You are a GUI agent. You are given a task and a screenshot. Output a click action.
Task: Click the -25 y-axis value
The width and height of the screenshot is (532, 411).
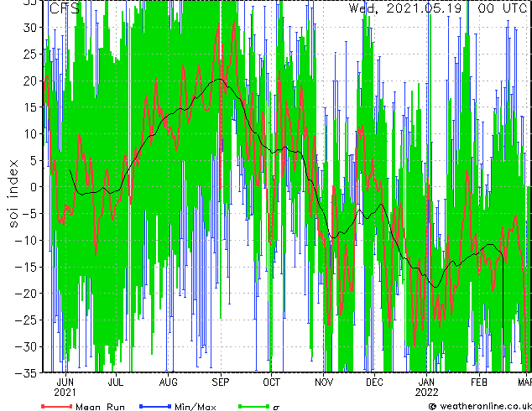coord(26,320)
